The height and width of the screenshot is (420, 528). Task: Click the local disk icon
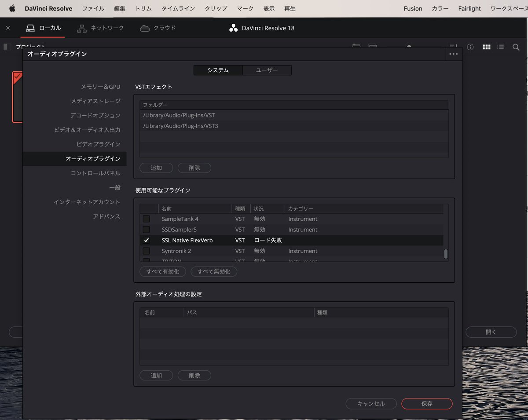(30, 28)
